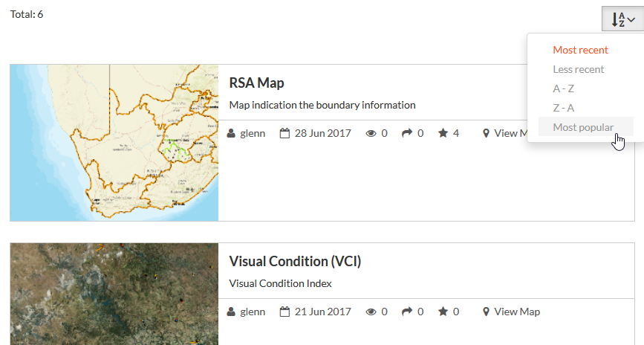Click the Visual Condition satellite thumbnail
The width and height of the screenshot is (644, 345).
click(x=114, y=294)
